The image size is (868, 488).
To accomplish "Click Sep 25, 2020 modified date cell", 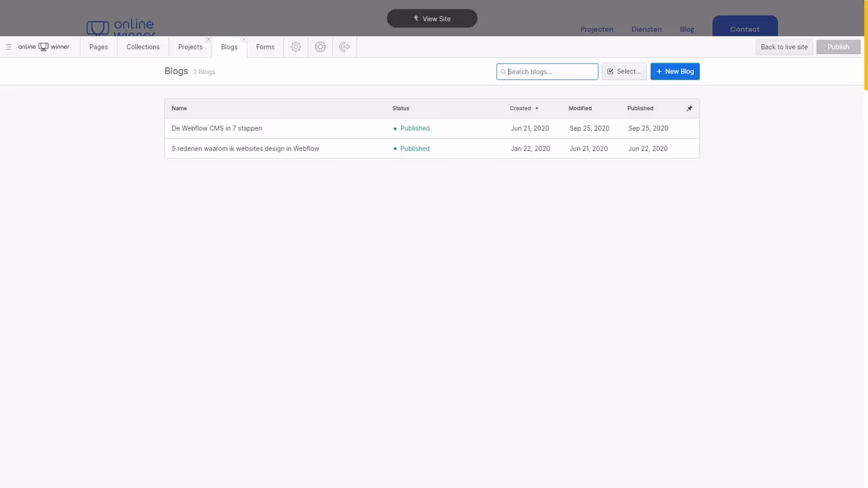I will (590, 128).
